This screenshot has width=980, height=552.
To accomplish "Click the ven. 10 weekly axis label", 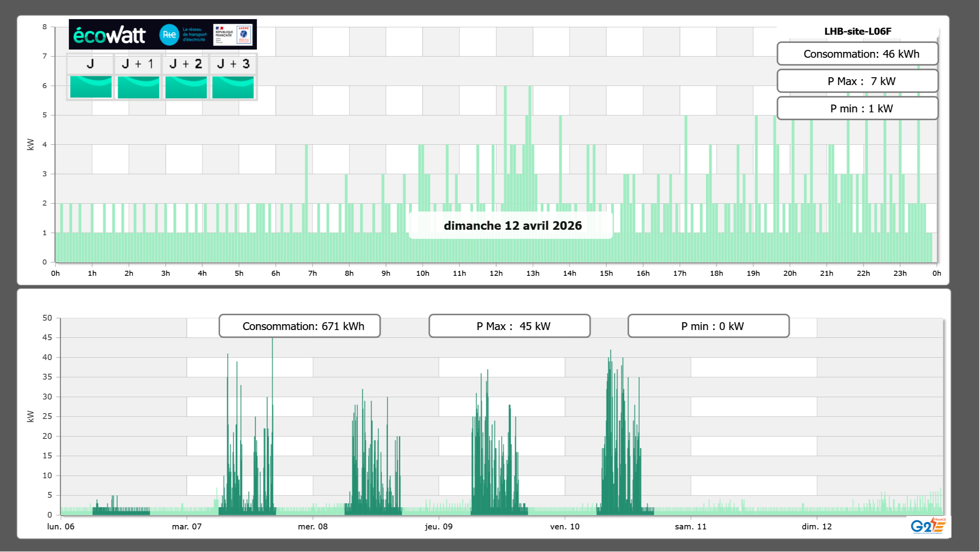I will [564, 527].
